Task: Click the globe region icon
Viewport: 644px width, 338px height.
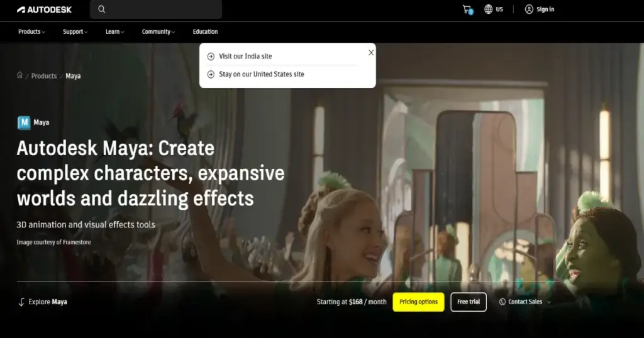Action: tap(488, 9)
